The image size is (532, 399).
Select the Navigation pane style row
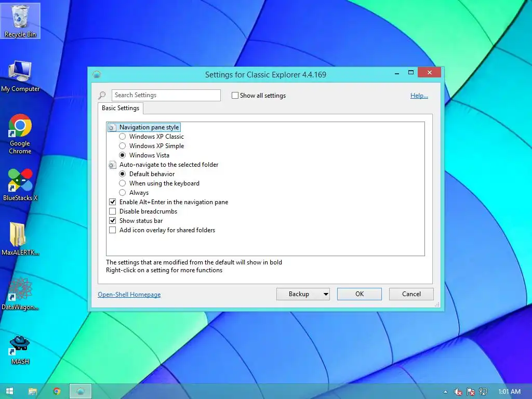(144, 127)
